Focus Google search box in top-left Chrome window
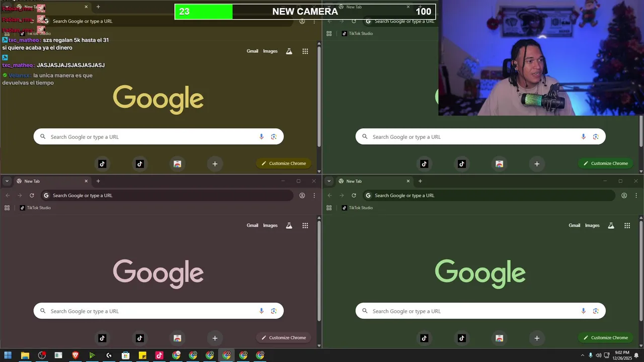This screenshot has width=644, height=362. pyautogui.click(x=158, y=137)
